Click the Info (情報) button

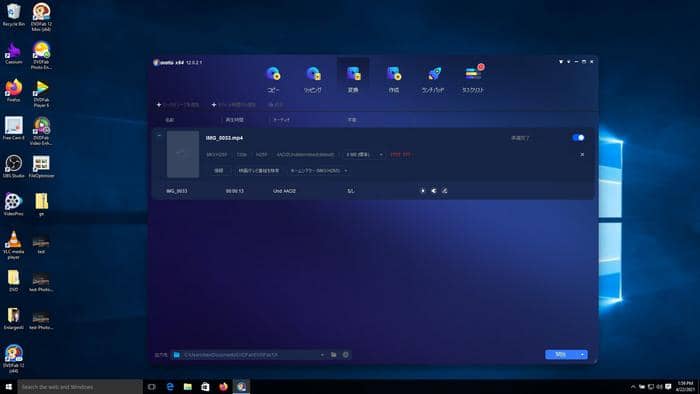(218, 170)
